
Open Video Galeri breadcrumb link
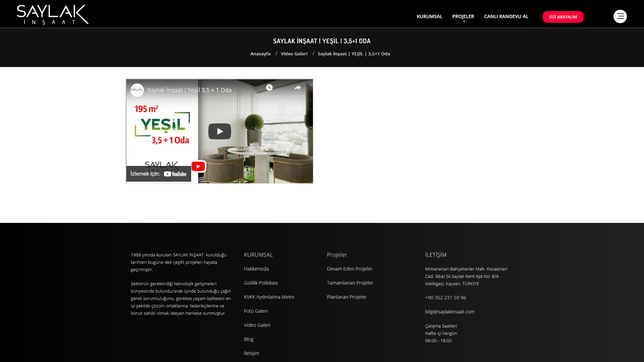click(x=294, y=54)
